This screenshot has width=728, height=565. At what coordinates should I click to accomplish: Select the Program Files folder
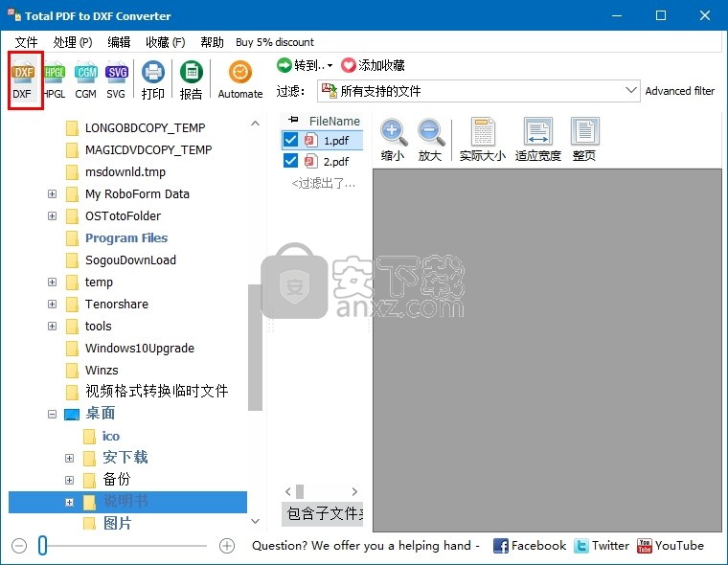(125, 238)
